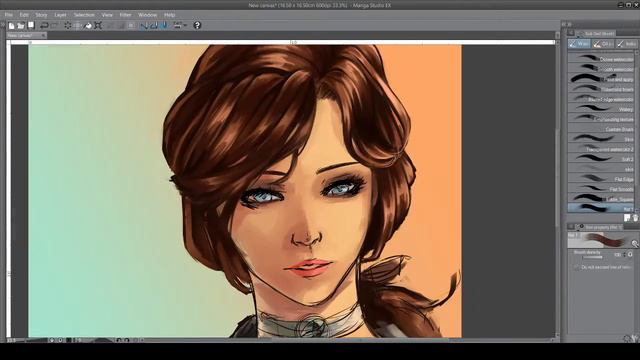Click the Redo arrow icon

(55, 26)
